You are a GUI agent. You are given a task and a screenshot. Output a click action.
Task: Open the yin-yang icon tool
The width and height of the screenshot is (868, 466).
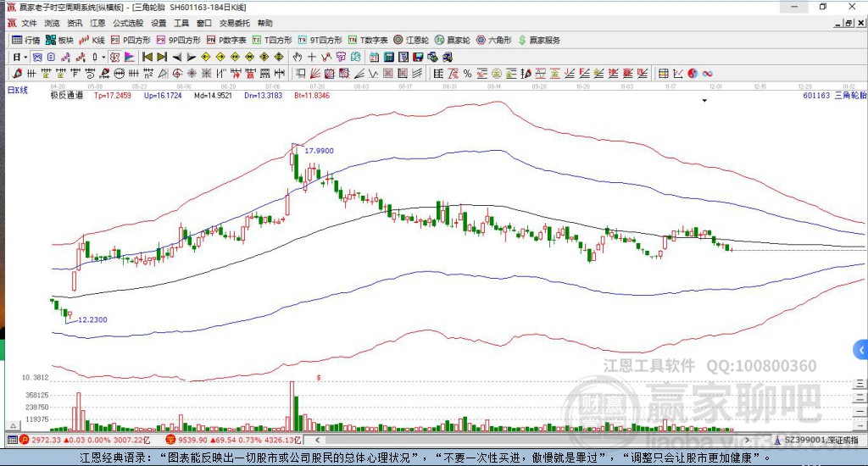point(693,74)
